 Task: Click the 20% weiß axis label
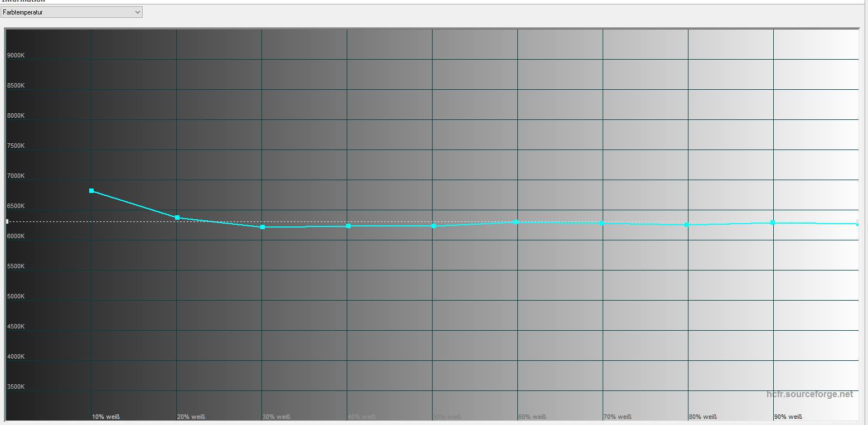pos(191,417)
